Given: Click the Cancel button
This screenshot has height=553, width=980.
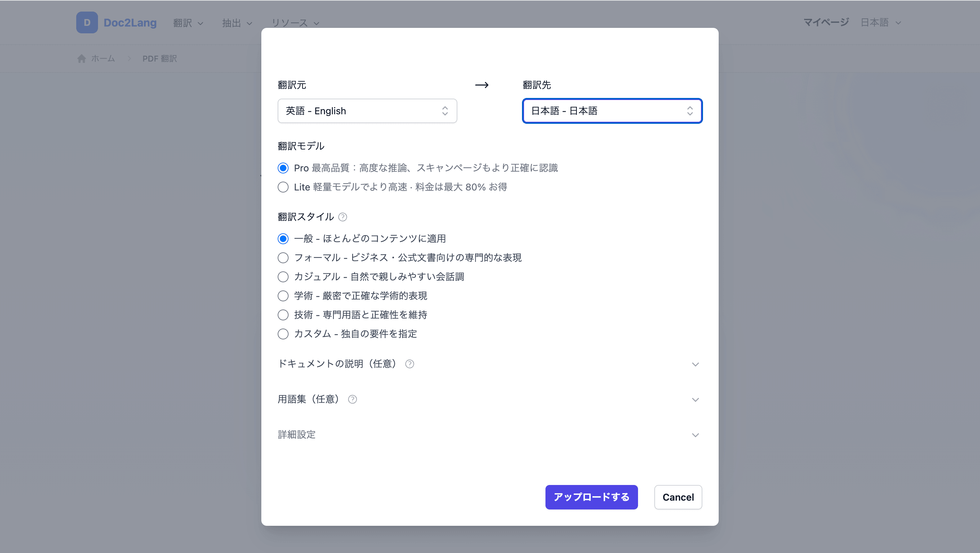Looking at the screenshot, I should (678, 497).
